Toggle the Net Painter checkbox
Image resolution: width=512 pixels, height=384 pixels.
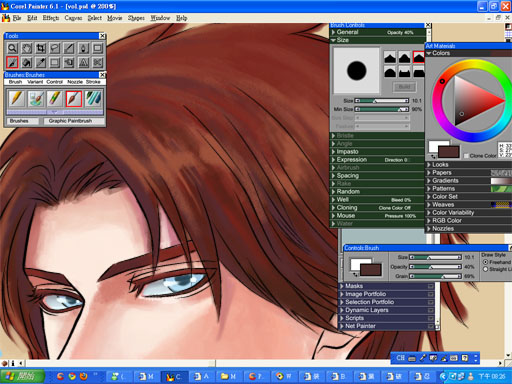(x=431, y=326)
